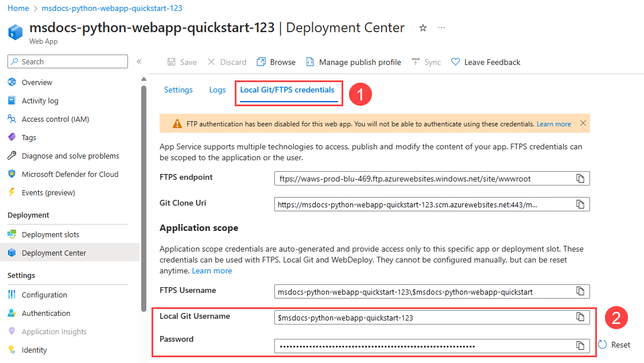Click Browse in the toolbar
The image size is (644, 363).
click(x=276, y=62)
